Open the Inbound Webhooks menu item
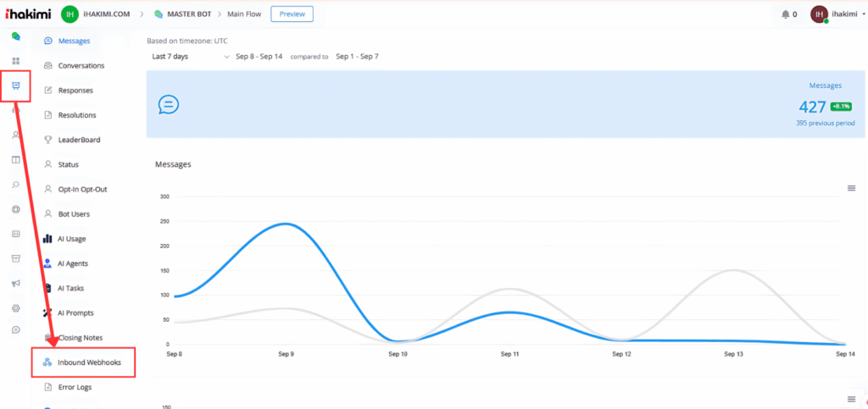This screenshot has height=409, width=868. click(89, 362)
